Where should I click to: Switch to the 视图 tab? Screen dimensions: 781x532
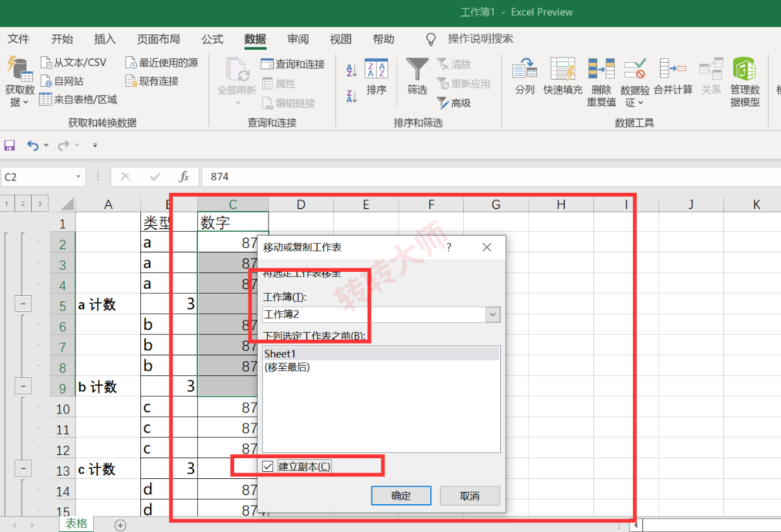(340, 39)
